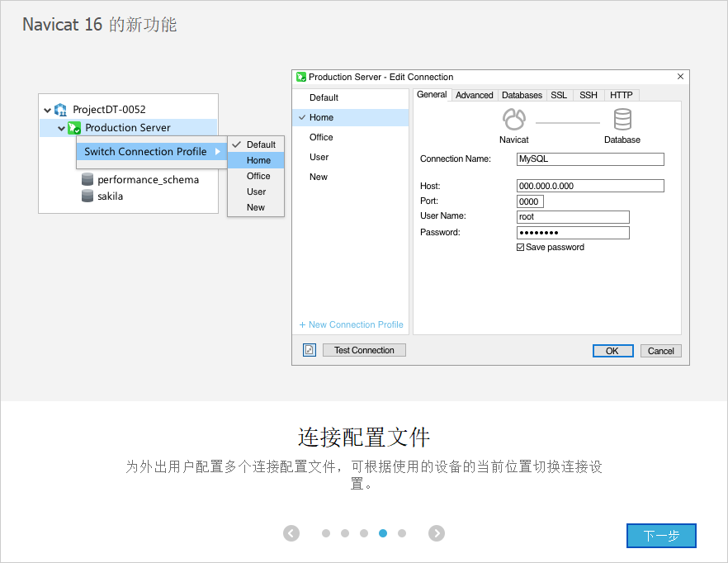This screenshot has height=563, width=728.
Task: Go to previous slide arrow
Action: 291,533
